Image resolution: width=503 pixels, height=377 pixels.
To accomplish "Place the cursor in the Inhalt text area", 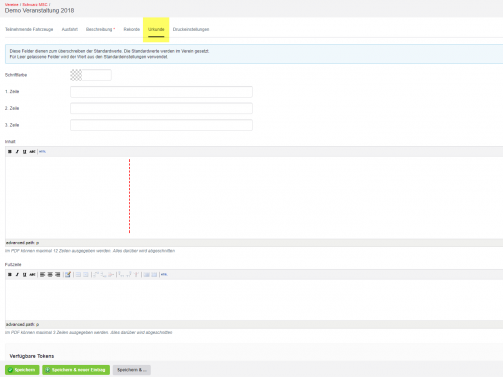I will (254, 198).
